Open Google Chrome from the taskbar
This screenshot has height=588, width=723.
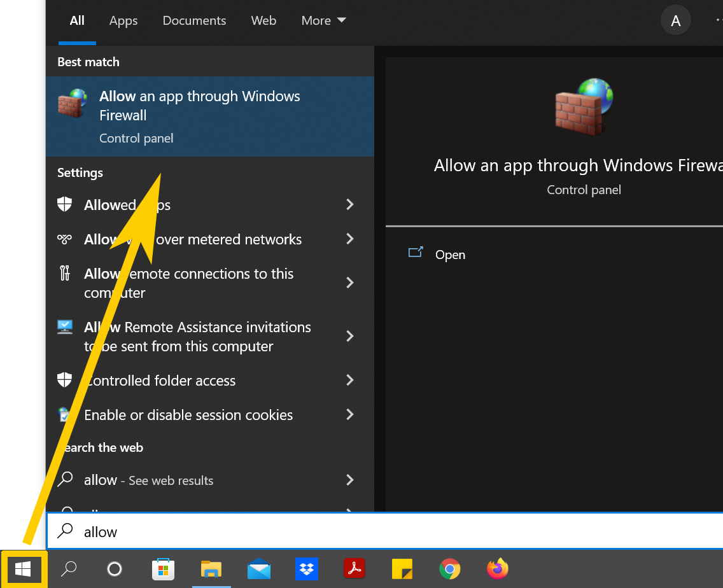[x=449, y=569]
